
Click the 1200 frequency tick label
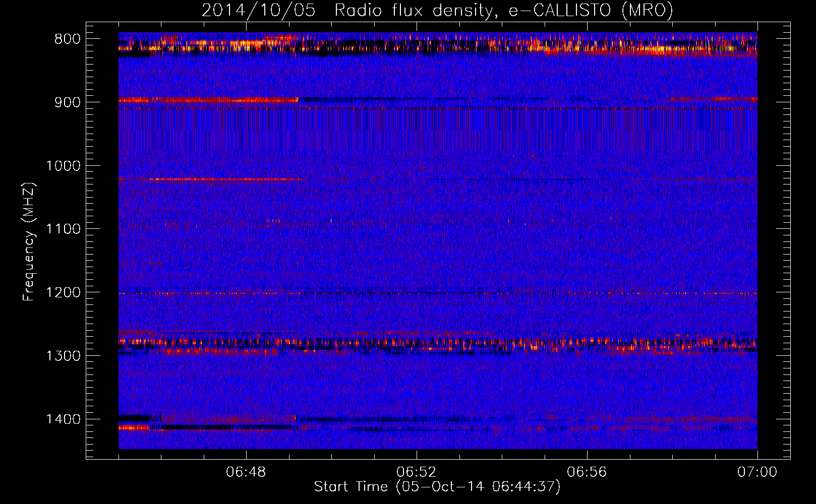click(63, 293)
